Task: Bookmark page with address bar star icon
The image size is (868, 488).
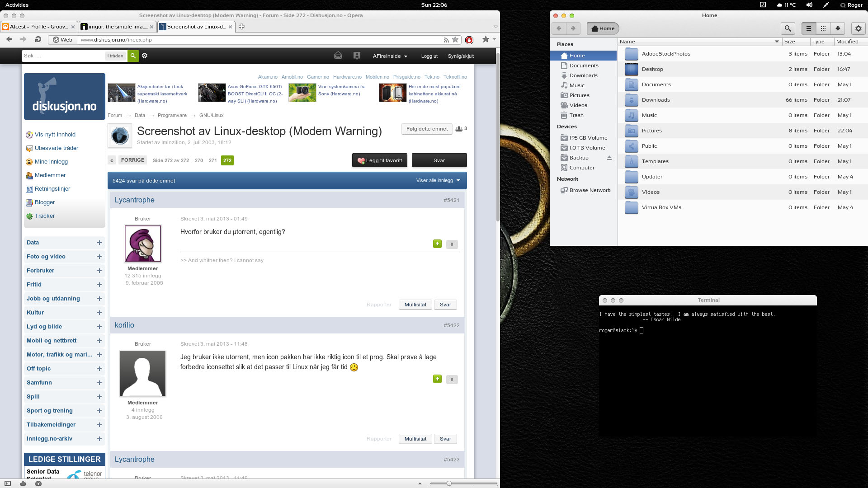Action: pos(455,40)
